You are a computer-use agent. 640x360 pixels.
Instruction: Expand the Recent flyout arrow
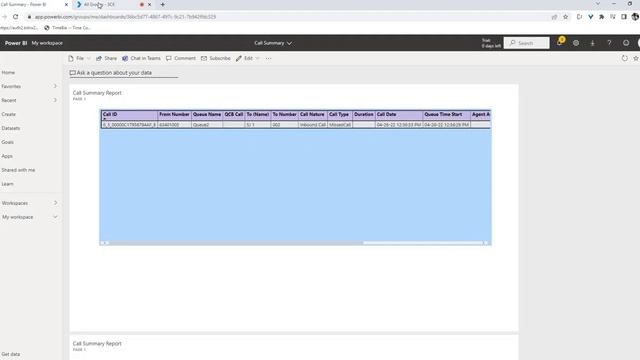(x=55, y=100)
